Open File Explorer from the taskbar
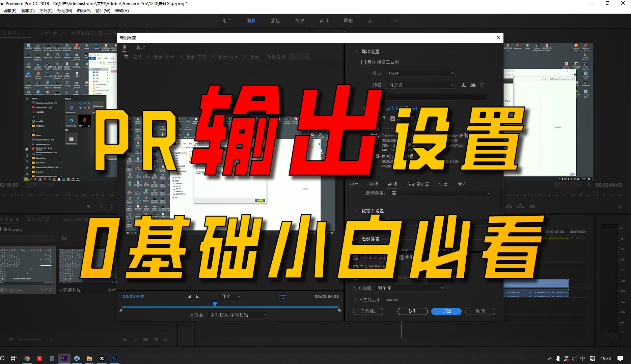This screenshot has width=631, height=364. click(89, 358)
